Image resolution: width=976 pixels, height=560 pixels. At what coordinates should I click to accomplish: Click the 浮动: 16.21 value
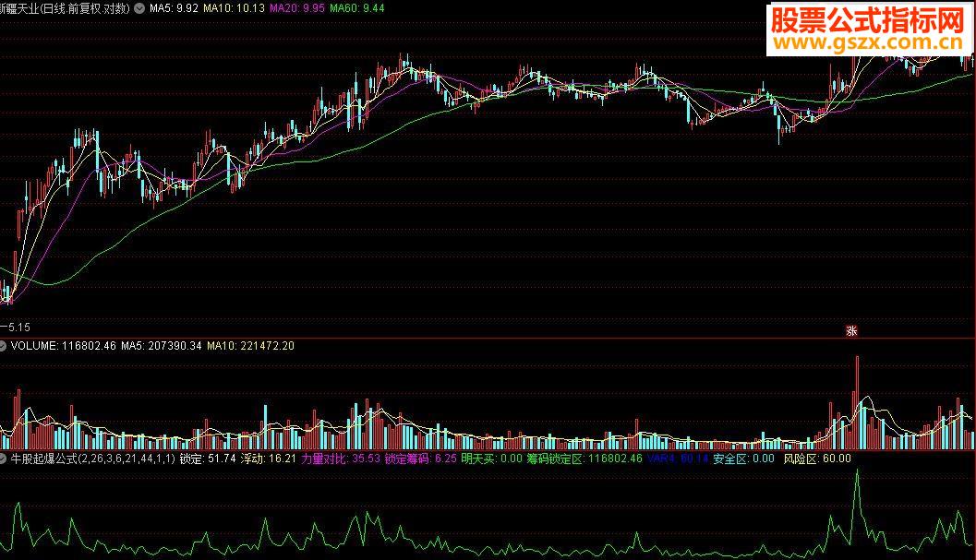coord(269,459)
